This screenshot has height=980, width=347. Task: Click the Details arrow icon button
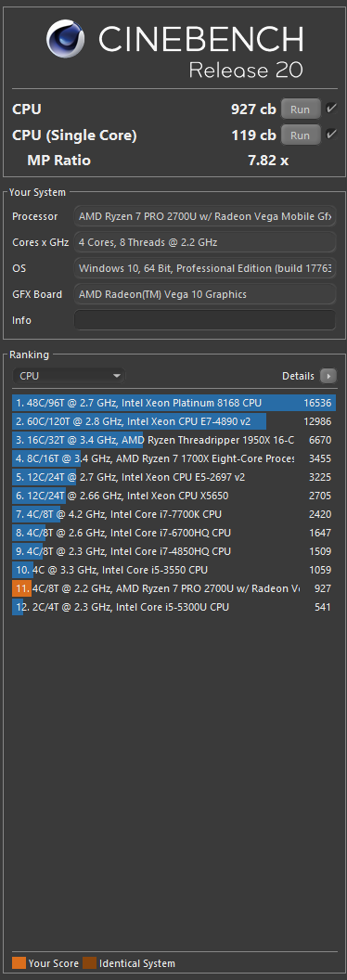click(x=328, y=376)
